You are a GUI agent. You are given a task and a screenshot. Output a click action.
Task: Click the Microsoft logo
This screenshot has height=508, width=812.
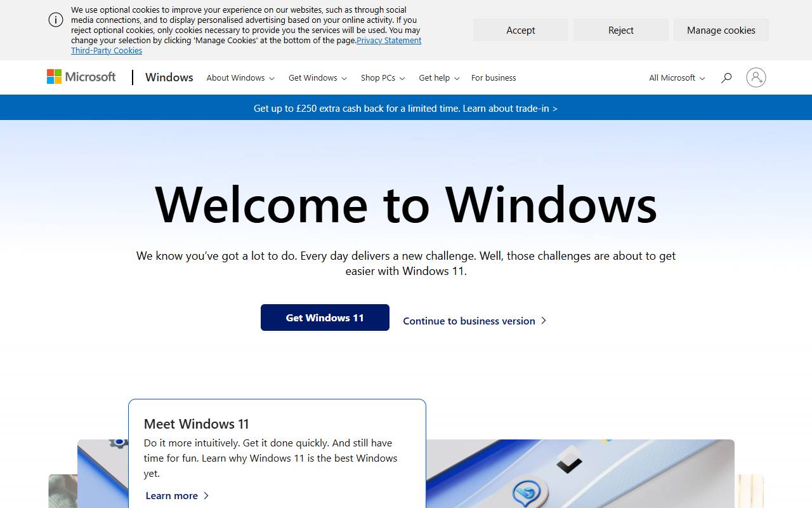[x=81, y=77]
